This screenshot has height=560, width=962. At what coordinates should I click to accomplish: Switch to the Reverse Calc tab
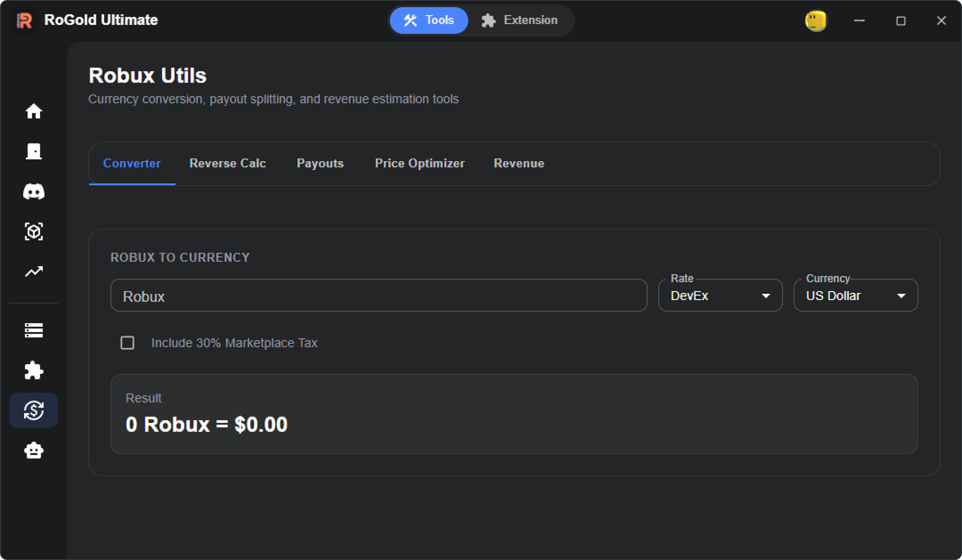(x=228, y=163)
